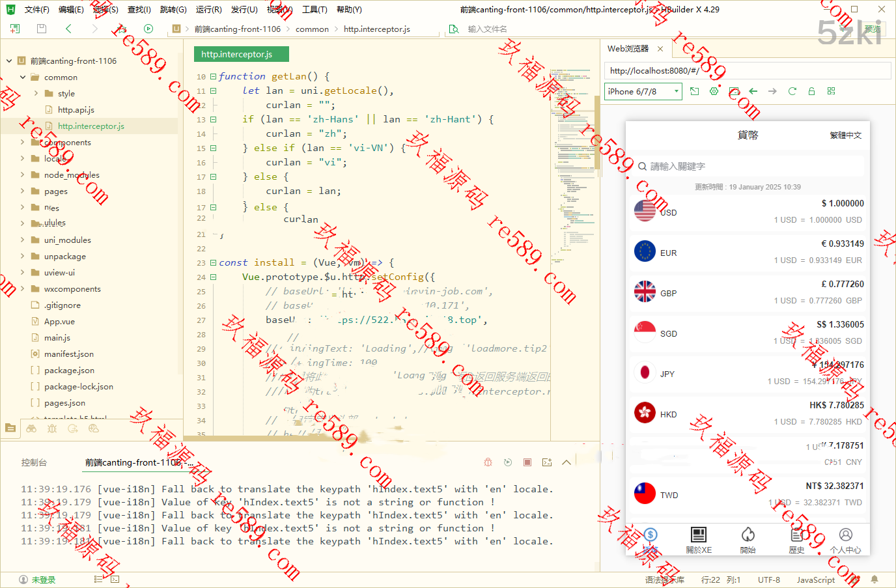Screen dimensions: 896x588
Task: Stop the running console process
Action: pos(527,462)
